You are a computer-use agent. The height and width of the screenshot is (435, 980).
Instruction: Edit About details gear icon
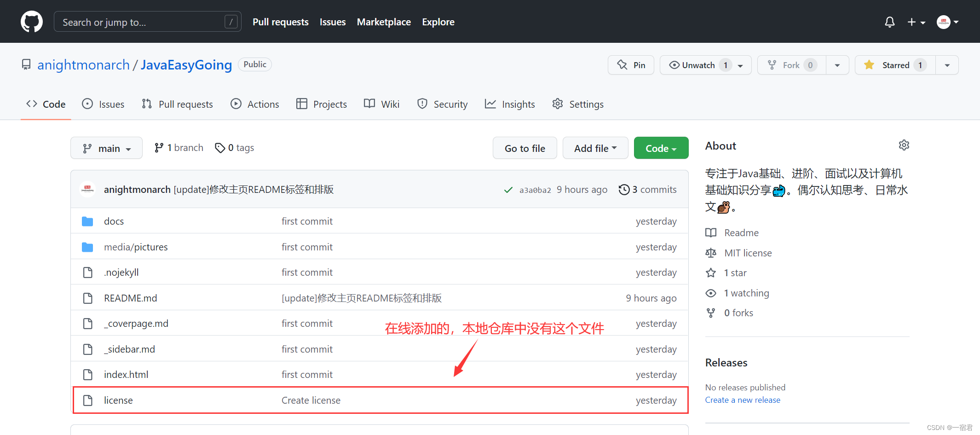(904, 145)
